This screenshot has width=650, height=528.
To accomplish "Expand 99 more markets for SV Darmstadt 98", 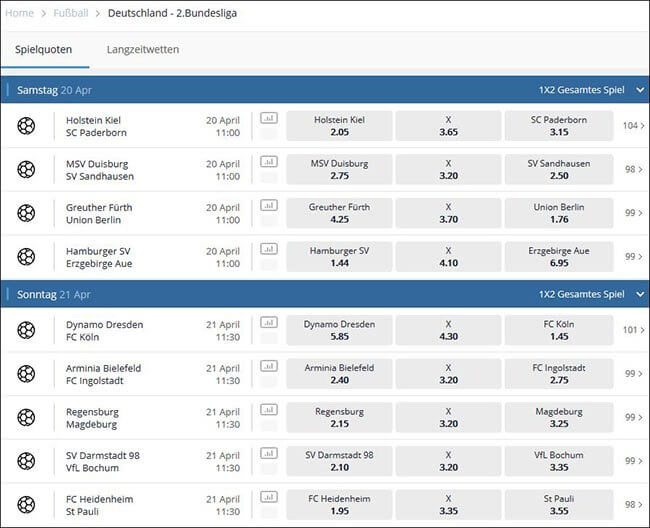I will point(634,461).
